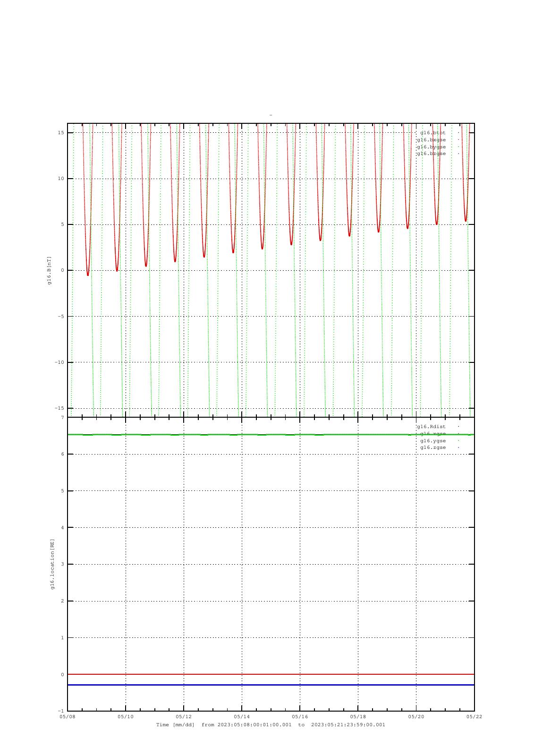The image size is (534, 756).
Task: Click the 05/16 date tick label
Action: pyautogui.click(x=300, y=717)
